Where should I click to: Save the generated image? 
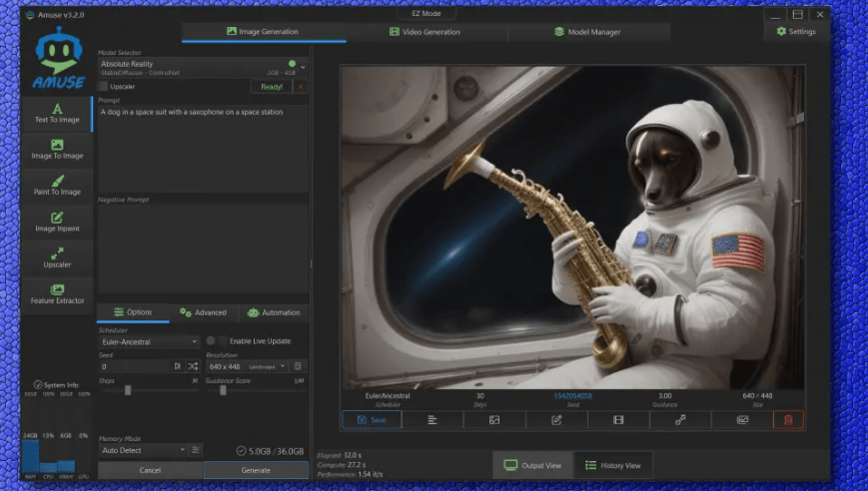click(372, 420)
